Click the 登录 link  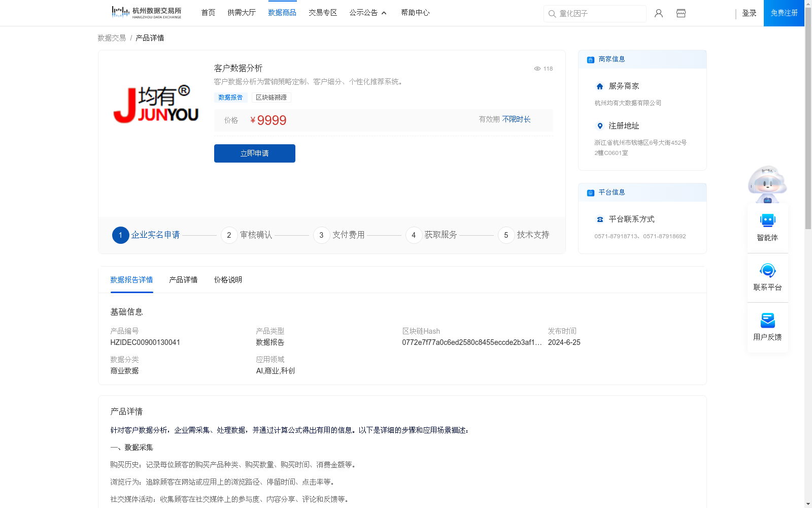pos(749,13)
